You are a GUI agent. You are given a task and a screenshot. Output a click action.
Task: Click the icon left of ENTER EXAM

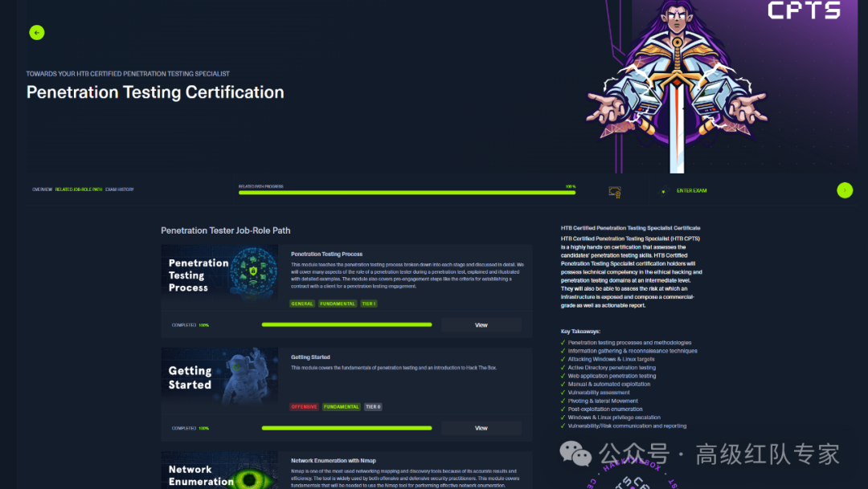[663, 191]
